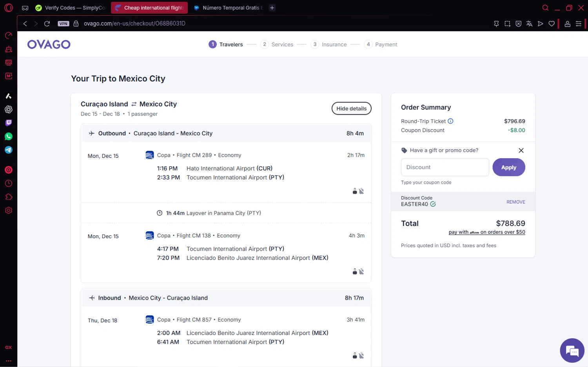Click the OVAGO logo
This screenshot has width=588, height=367.
click(49, 44)
